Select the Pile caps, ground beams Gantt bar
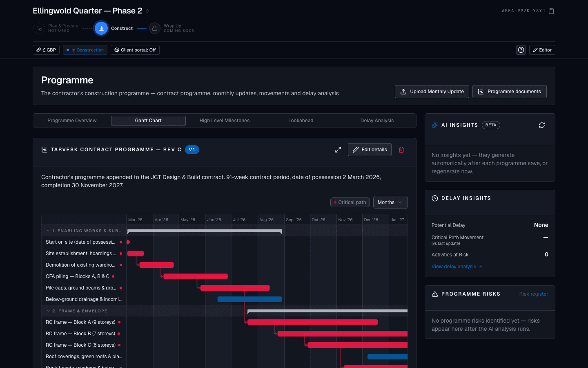The image size is (588, 368). coord(235,288)
